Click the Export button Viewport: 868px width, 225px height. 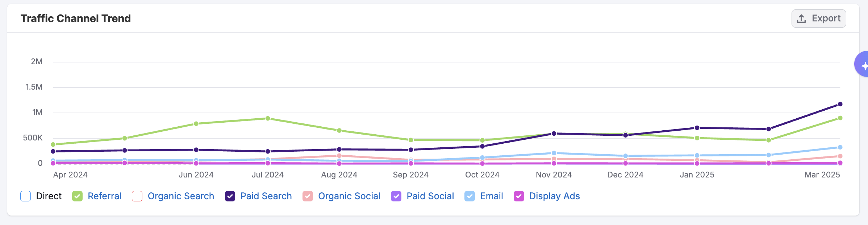pos(818,19)
